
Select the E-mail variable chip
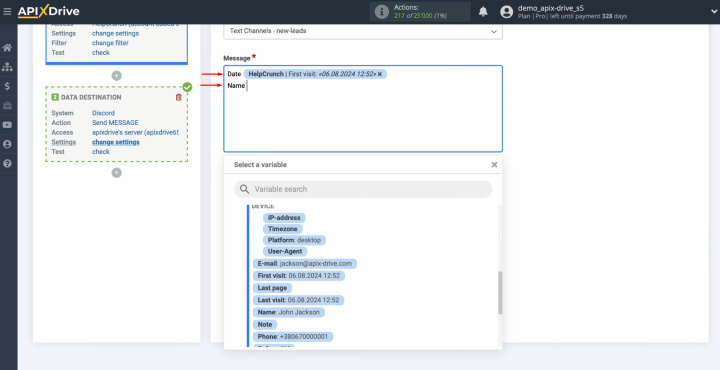point(305,263)
